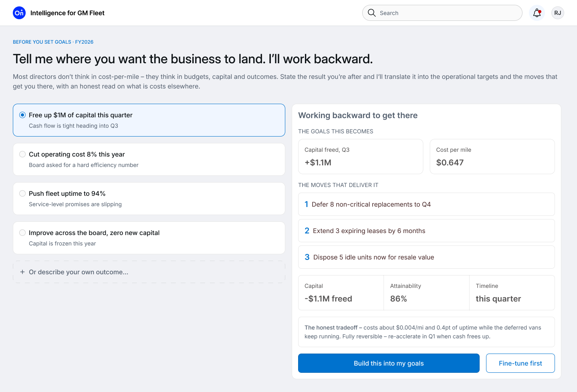
Task: Click Or describe your own outcome field
Action: coord(149,272)
